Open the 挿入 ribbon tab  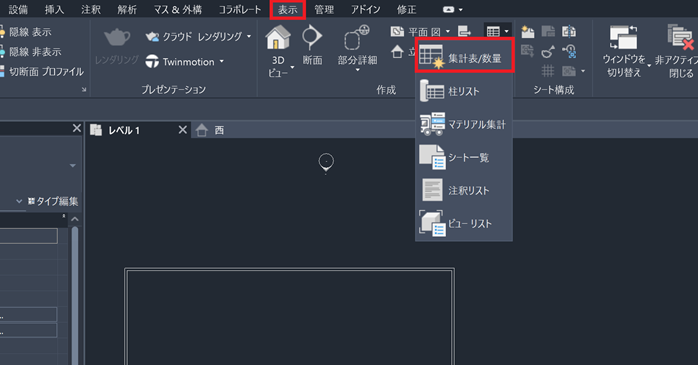54,10
